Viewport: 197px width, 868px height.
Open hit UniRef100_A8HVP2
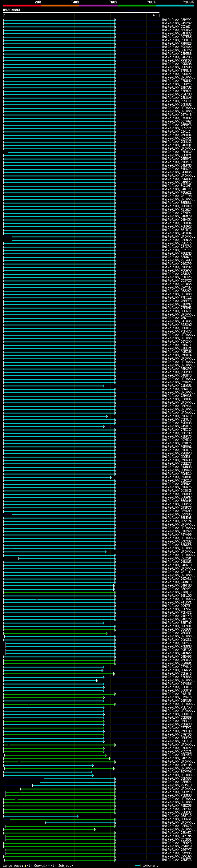click(177, 20)
